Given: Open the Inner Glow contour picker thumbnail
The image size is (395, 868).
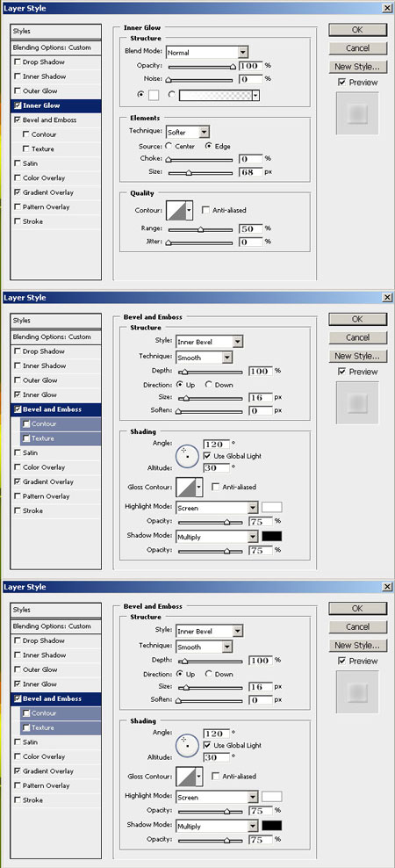Looking at the screenshot, I should pyautogui.click(x=176, y=210).
